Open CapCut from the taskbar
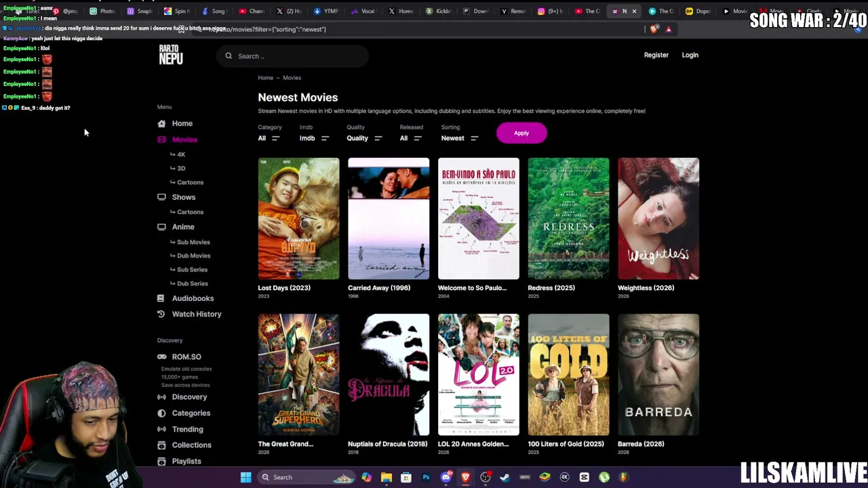The height and width of the screenshot is (488, 868). click(x=585, y=477)
